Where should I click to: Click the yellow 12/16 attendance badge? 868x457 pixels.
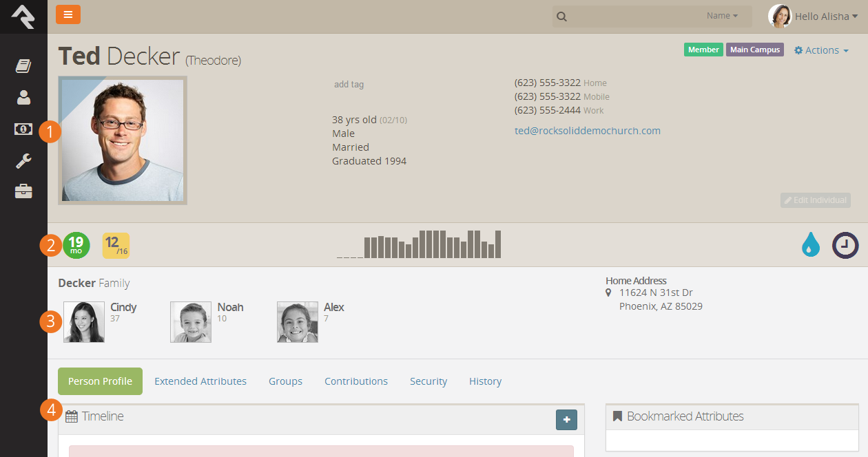tap(116, 245)
